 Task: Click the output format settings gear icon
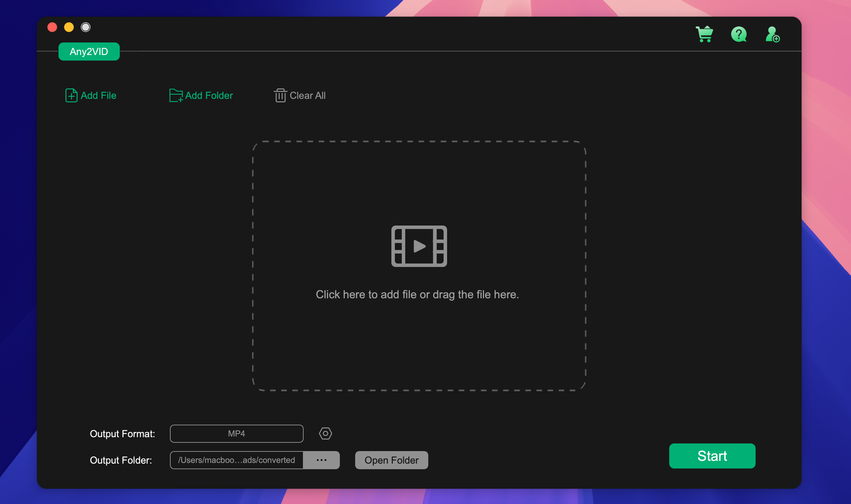[325, 433]
